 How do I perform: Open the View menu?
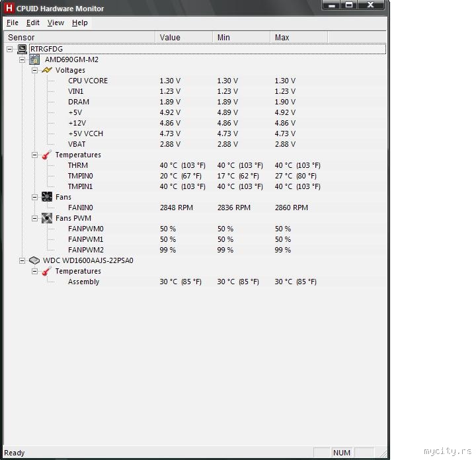[x=56, y=22]
